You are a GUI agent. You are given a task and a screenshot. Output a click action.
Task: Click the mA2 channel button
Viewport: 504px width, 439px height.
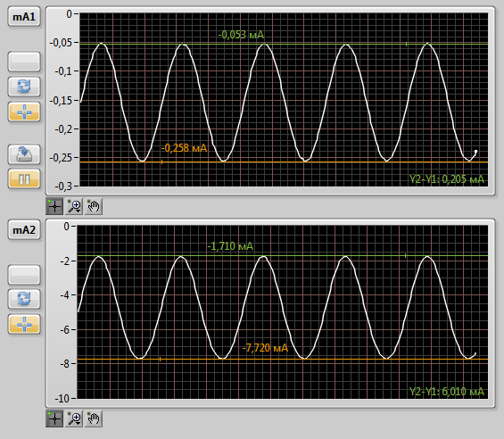tap(24, 230)
